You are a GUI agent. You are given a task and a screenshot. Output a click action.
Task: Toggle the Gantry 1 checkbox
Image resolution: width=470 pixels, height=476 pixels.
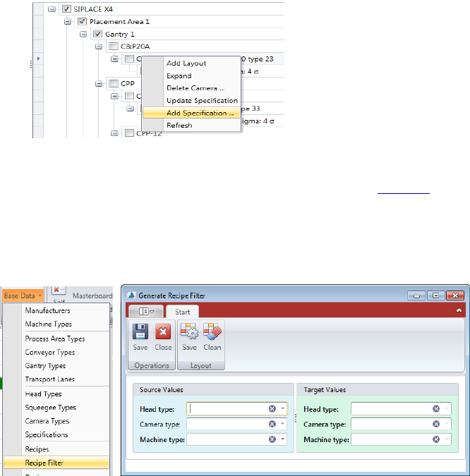point(97,34)
